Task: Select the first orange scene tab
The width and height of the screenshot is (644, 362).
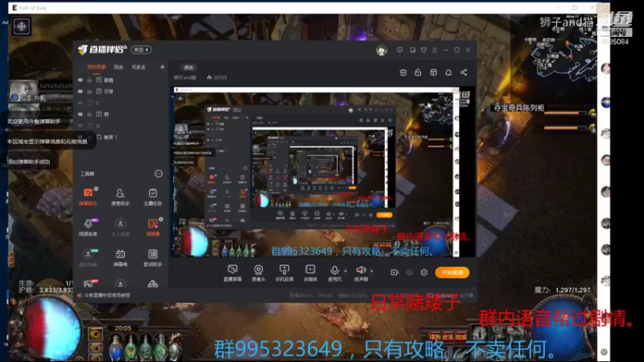Action: 96,67
